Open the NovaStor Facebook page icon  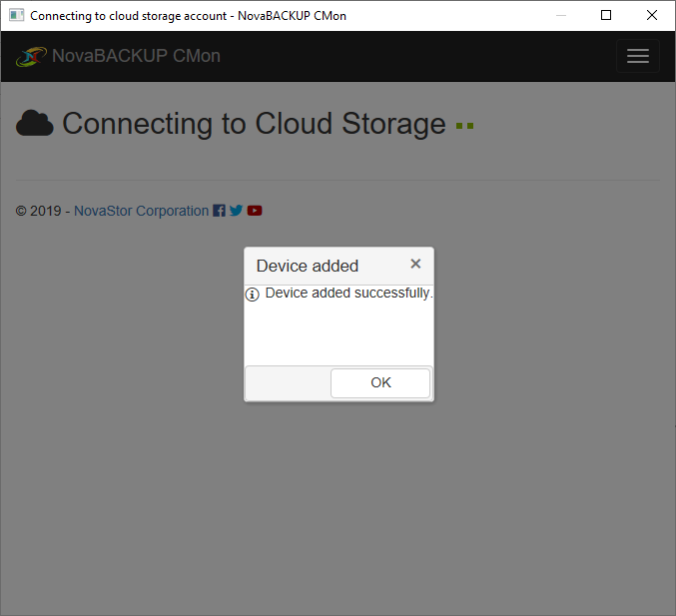(219, 211)
